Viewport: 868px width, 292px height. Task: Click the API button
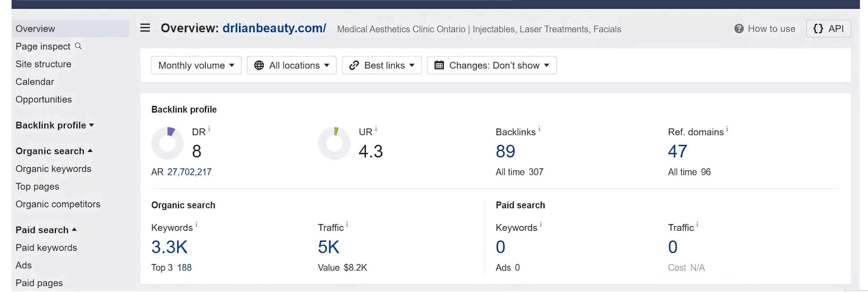(828, 29)
